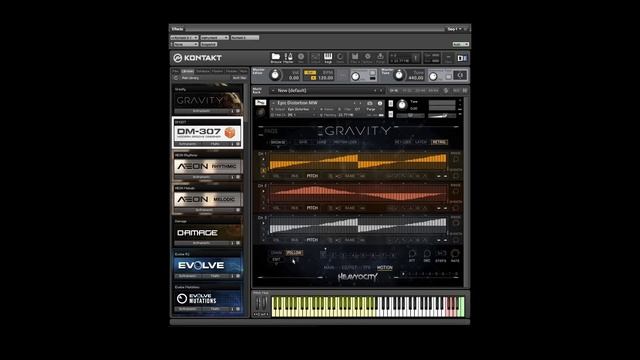The height and width of the screenshot is (360, 640).
Task: Toggle the CHAIN button
Action: pos(276,253)
